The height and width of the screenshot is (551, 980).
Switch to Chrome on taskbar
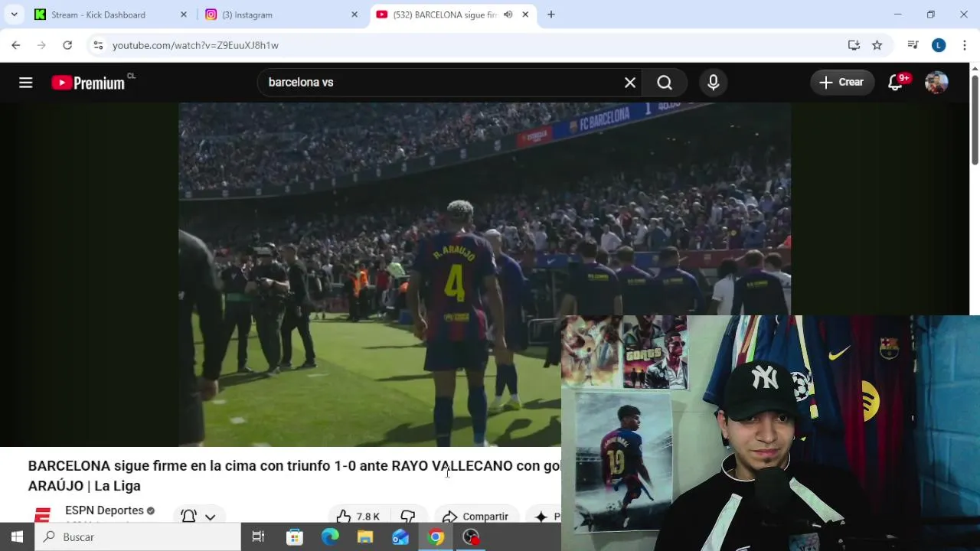pos(436,537)
